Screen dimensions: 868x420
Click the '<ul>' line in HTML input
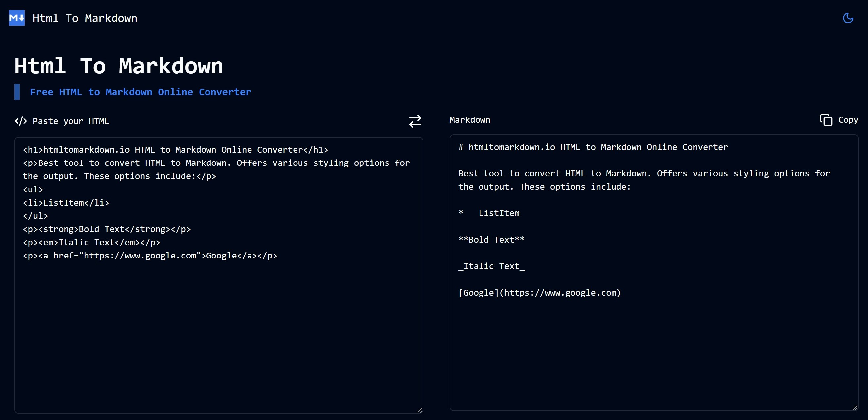click(33, 189)
